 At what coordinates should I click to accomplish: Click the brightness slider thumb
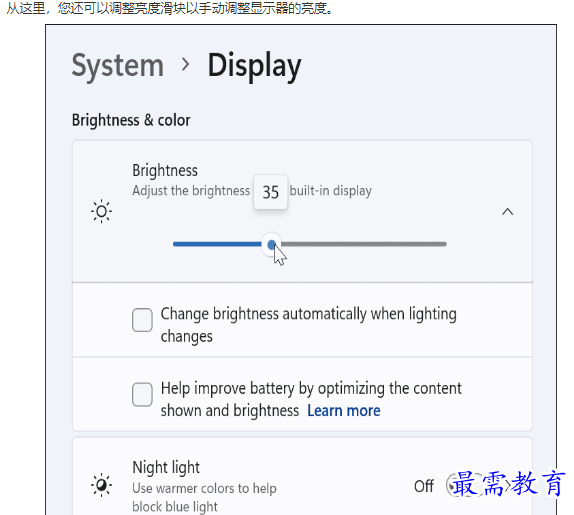tap(271, 245)
